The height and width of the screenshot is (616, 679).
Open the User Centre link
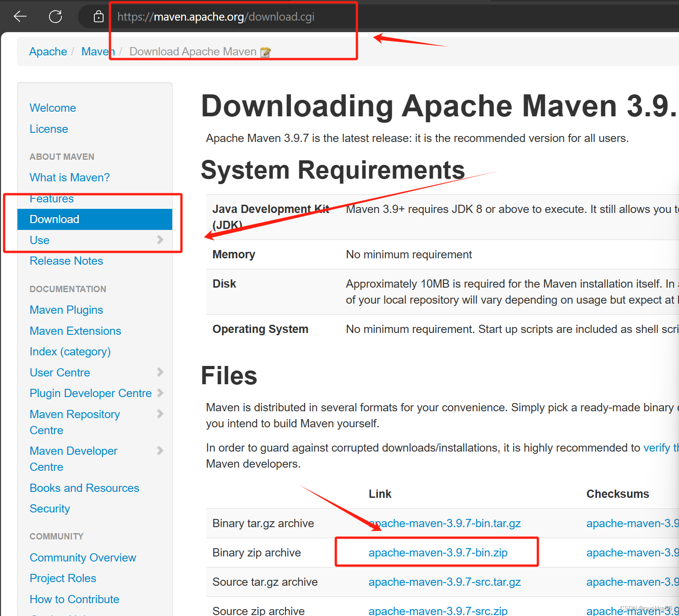coord(60,373)
